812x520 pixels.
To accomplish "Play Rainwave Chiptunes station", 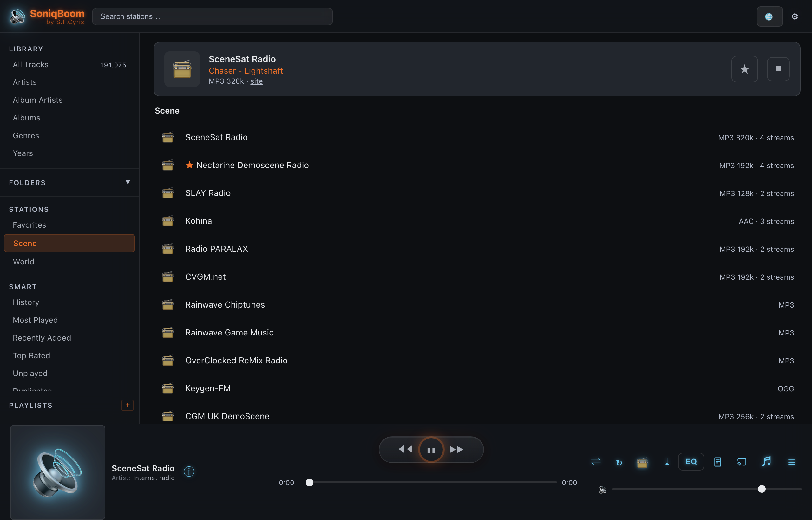I will (x=477, y=305).
